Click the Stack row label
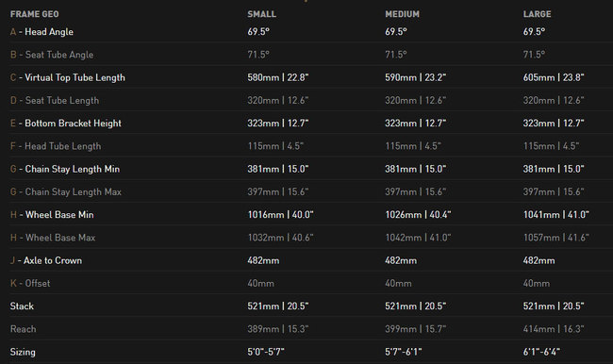 [22, 306]
